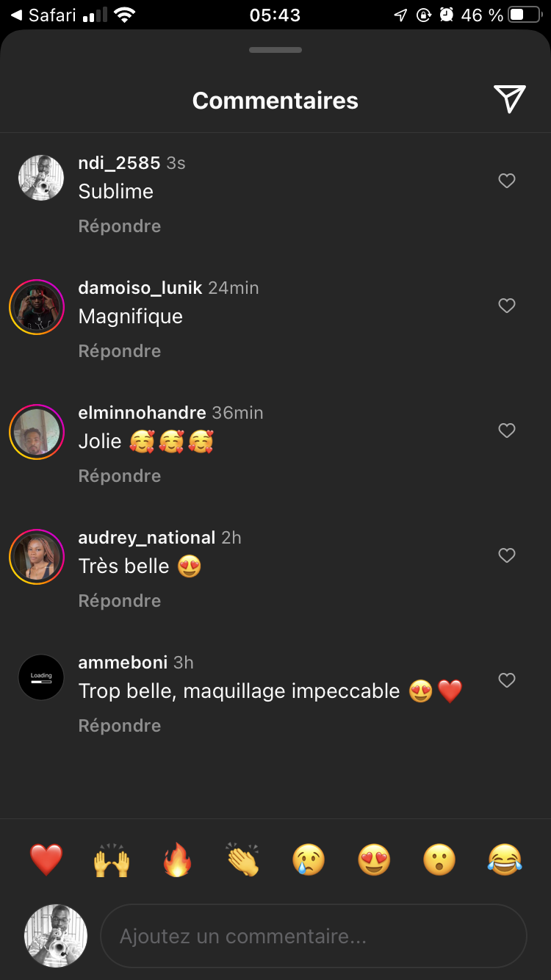Insert the clapping hands emoji
The width and height of the screenshot is (551, 980).
click(243, 860)
